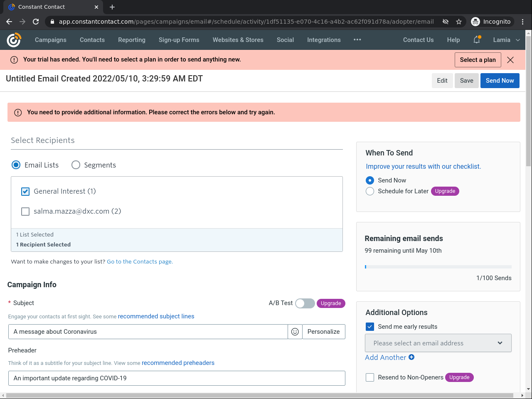532x399 pixels.
Task: Click the browser back arrow
Action: (9, 22)
